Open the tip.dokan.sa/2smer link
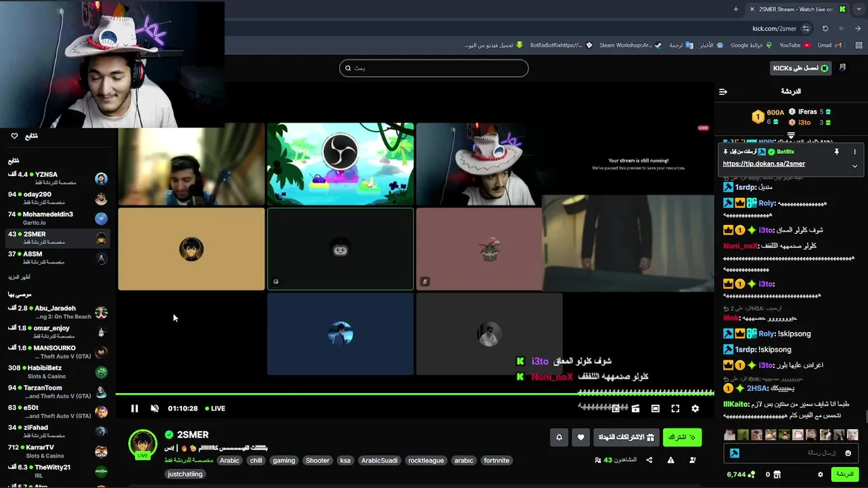The image size is (868, 488). point(764,164)
